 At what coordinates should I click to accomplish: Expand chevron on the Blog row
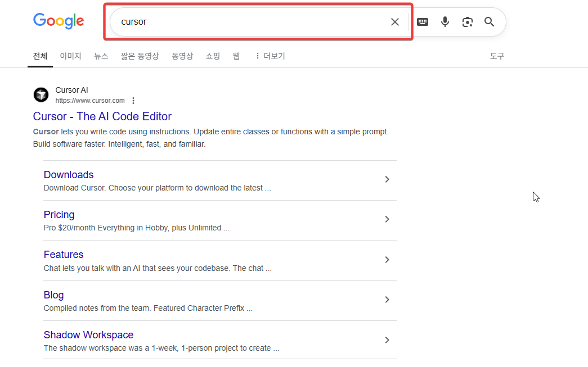coord(387,300)
